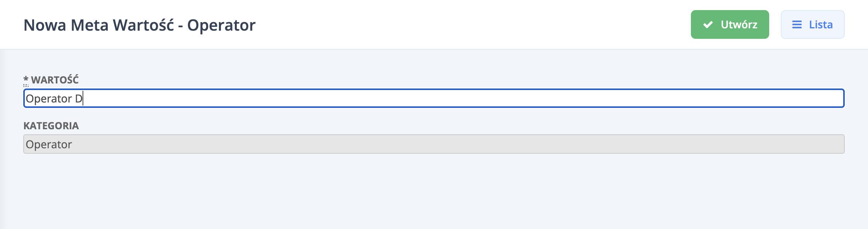Image resolution: width=868 pixels, height=229 pixels.
Task: Click the word 'Operator' in the heading
Action: (x=221, y=25)
